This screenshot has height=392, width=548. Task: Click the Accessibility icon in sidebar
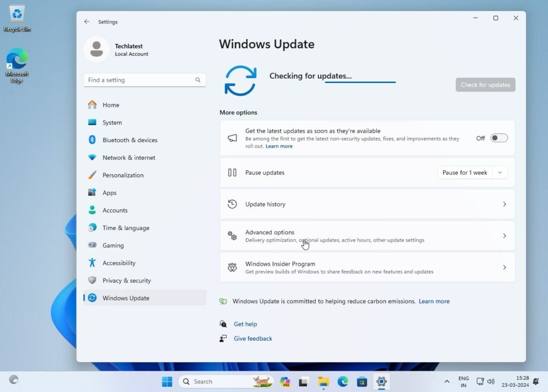92,263
